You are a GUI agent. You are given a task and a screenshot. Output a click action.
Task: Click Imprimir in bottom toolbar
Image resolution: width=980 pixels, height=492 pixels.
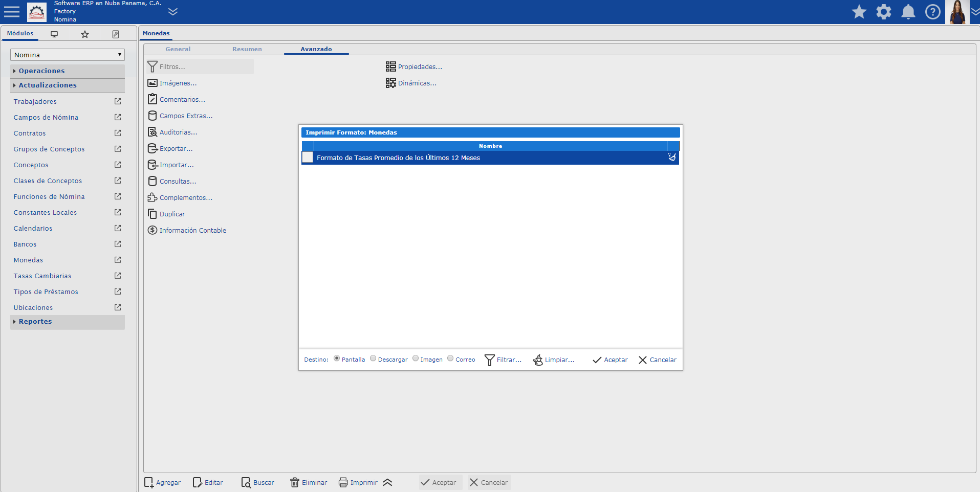(358, 483)
